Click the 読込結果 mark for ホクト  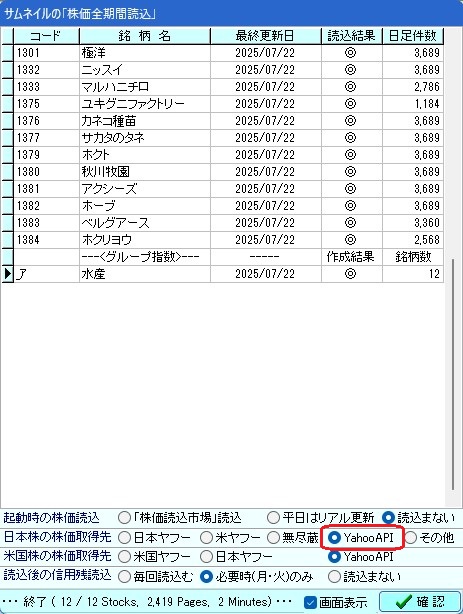pyautogui.click(x=351, y=155)
